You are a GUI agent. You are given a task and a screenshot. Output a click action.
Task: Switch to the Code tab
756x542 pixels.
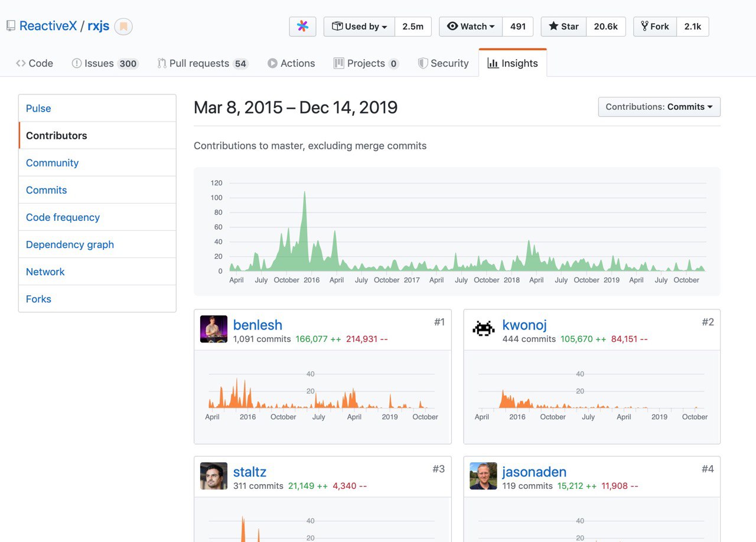34,63
